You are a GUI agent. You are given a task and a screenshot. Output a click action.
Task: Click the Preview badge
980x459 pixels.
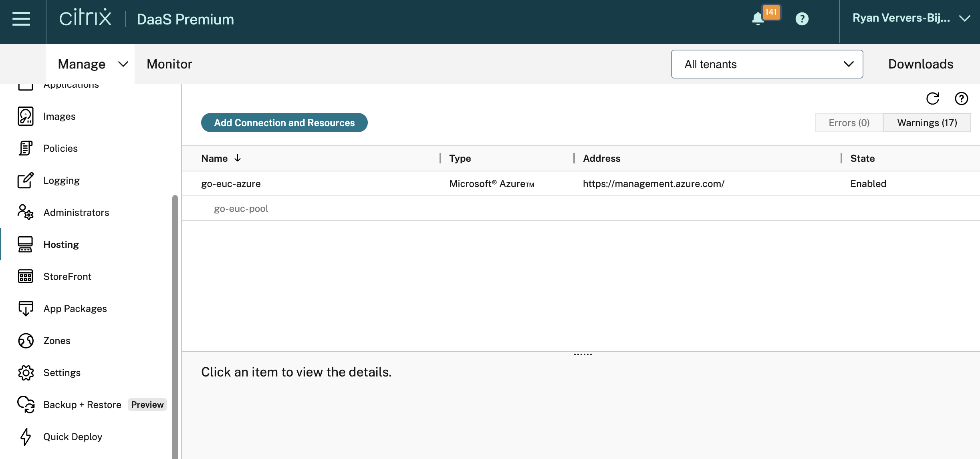(x=147, y=405)
